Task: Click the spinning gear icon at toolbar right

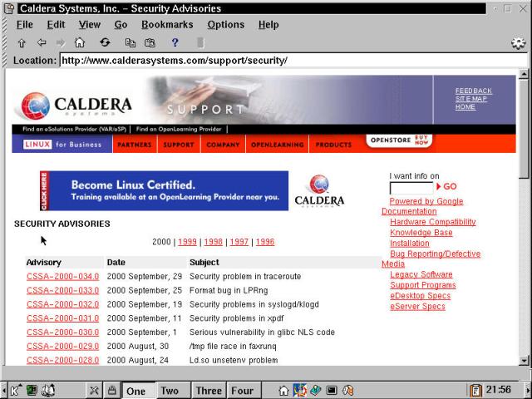Action: [x=518, y=43]
